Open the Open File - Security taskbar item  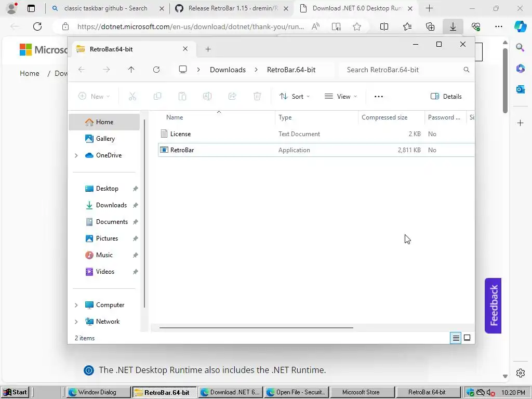click(296, 392)
